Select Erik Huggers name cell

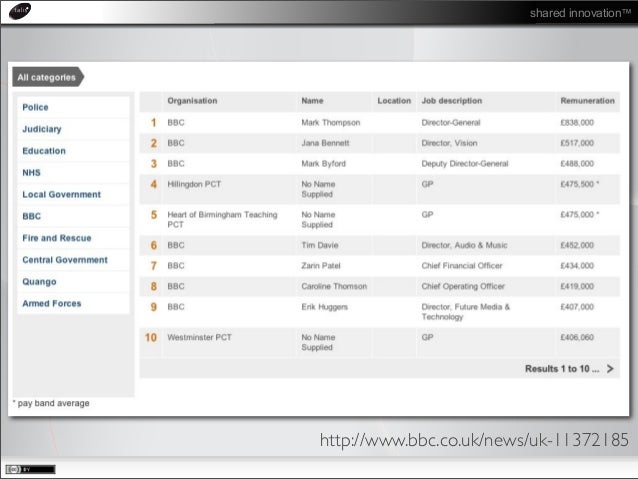(325, 307)
